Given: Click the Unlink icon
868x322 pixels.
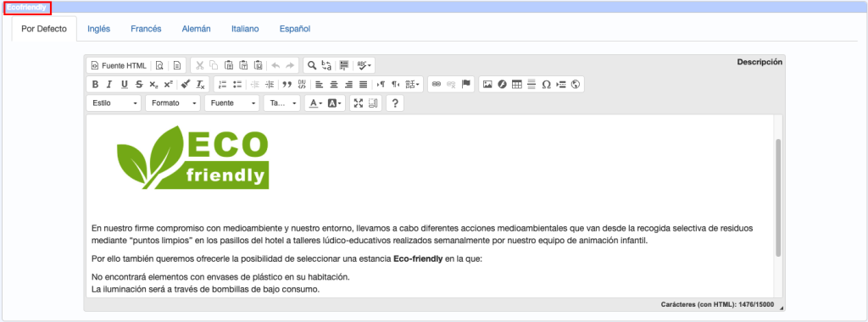Looking at the screenshot, I should [451, 84].
